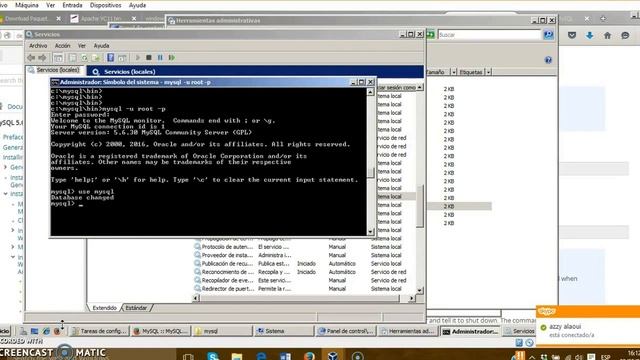Switch to the Extendido tab
This screenshot has width=640, height=360.
pos(104,308)
